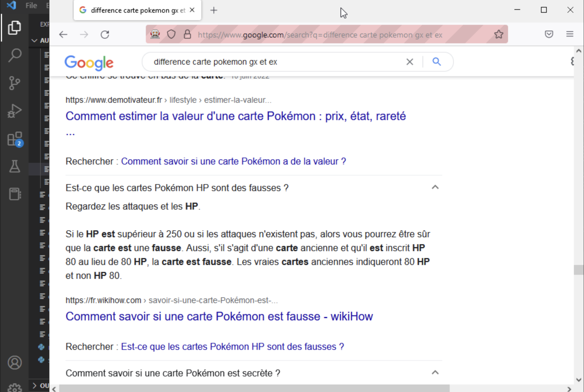Click the site security padlock icon
The width and height of the screenshot is (584, 392).
coord(187,34)
